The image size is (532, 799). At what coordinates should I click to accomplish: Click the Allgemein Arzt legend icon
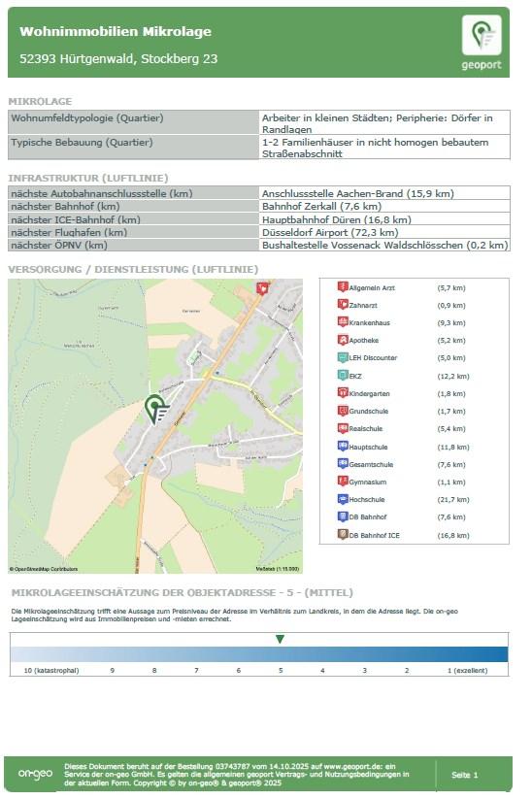tap(343, 287)
